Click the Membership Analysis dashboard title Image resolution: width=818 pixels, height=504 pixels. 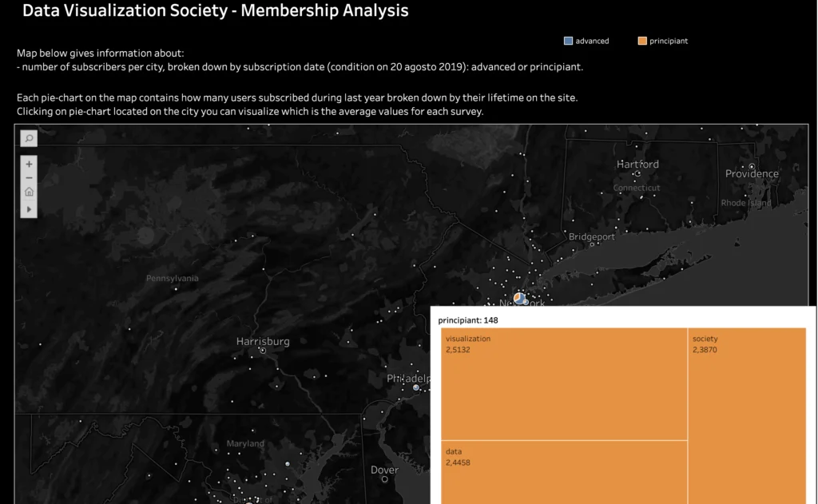[x=216, y=11]
